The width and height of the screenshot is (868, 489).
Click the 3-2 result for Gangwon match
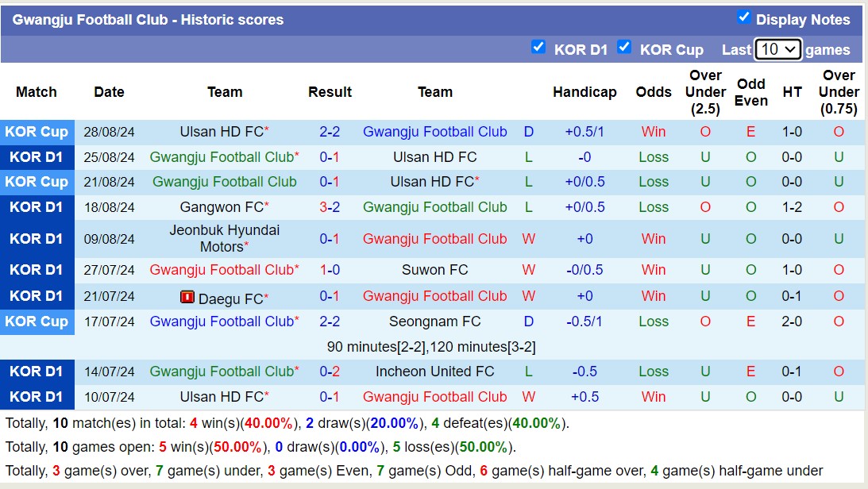click(330, 207)
